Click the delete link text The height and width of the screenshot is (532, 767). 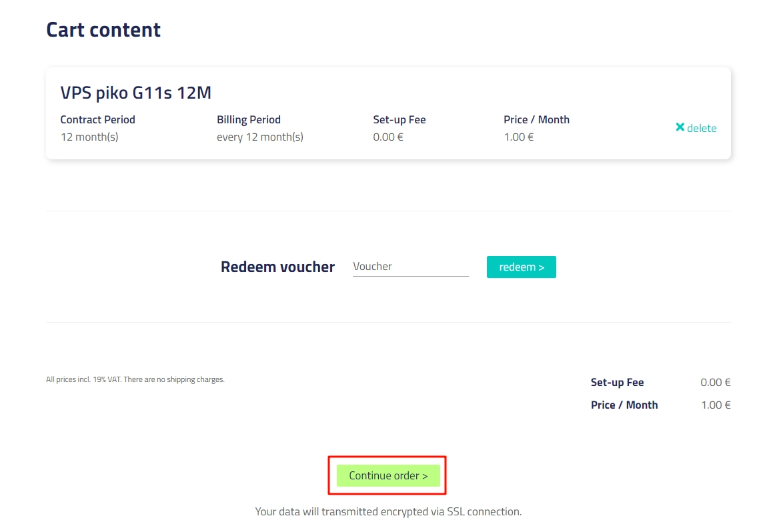702,129
